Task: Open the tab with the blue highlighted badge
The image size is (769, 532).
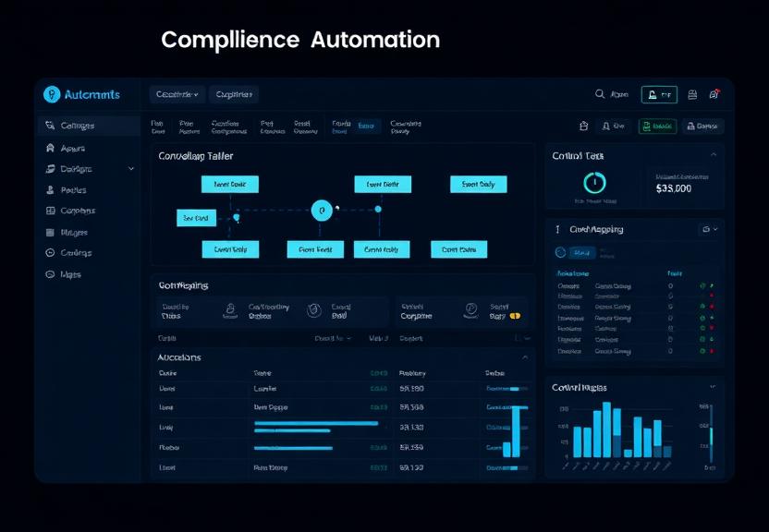Action: click(355, 127)
